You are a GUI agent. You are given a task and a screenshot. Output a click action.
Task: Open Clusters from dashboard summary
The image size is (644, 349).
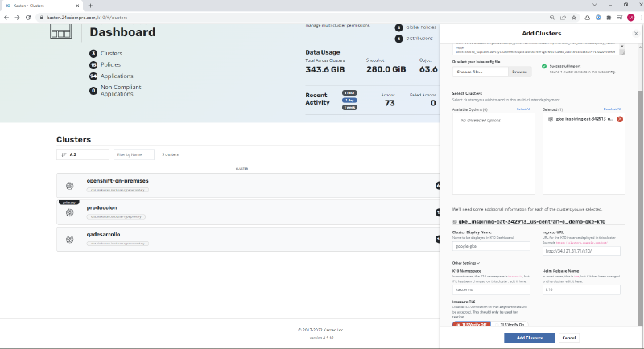[111, 54]
